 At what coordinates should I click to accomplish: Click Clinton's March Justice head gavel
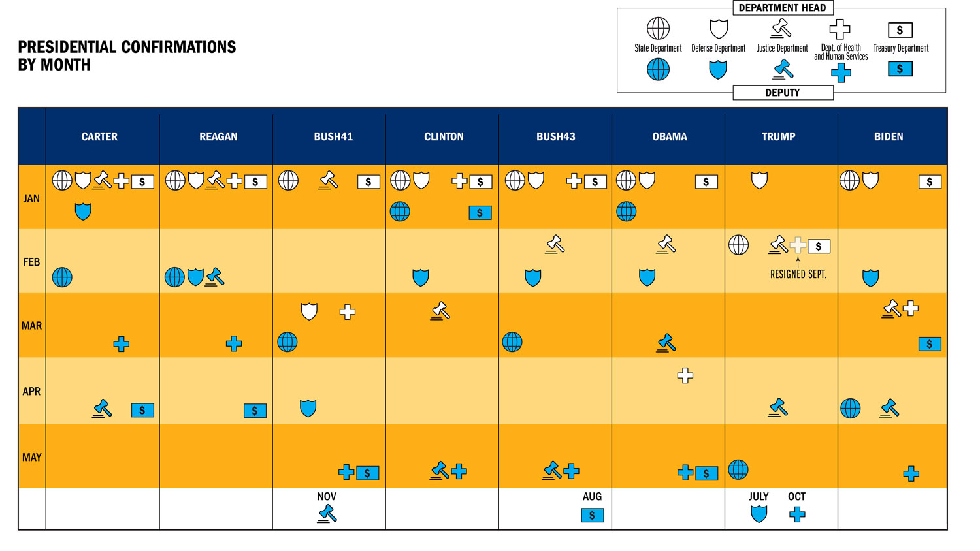point(441,311)
